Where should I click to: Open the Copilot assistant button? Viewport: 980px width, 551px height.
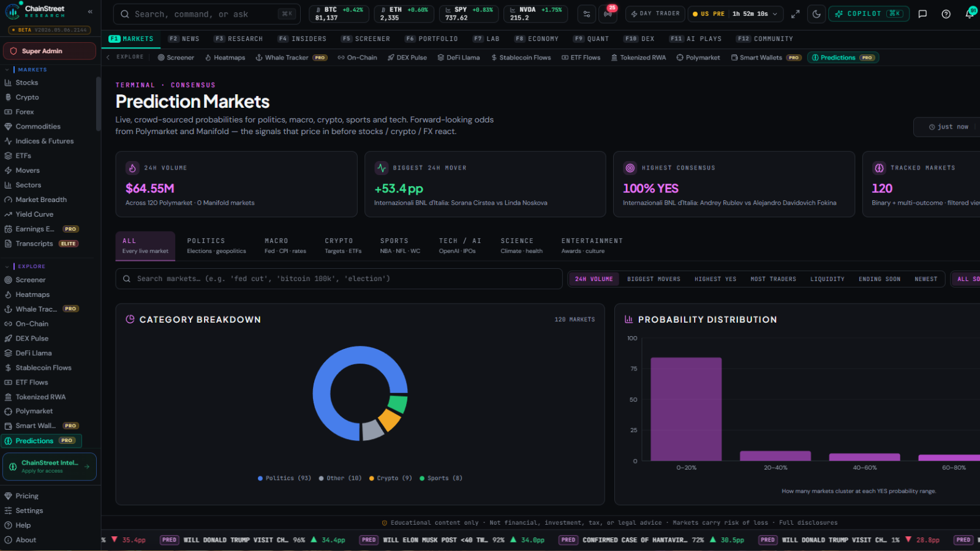pyautogui.click(x=869, y=14)
